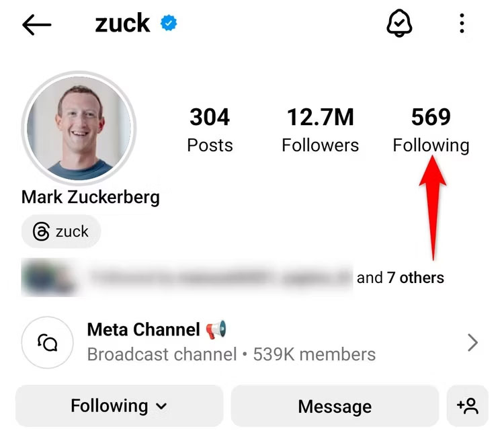Click the "Broadcast channel • 539K members" subtitle
The width and height of the screenshot is (504, 439).
[x=231, y=354]
